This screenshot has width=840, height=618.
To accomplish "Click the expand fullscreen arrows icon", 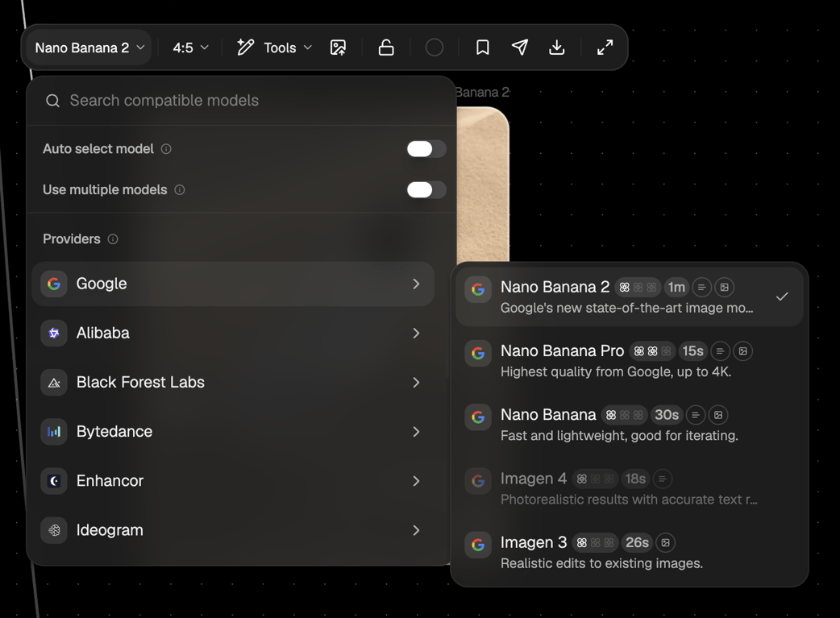I will click(x=605, y=48).
